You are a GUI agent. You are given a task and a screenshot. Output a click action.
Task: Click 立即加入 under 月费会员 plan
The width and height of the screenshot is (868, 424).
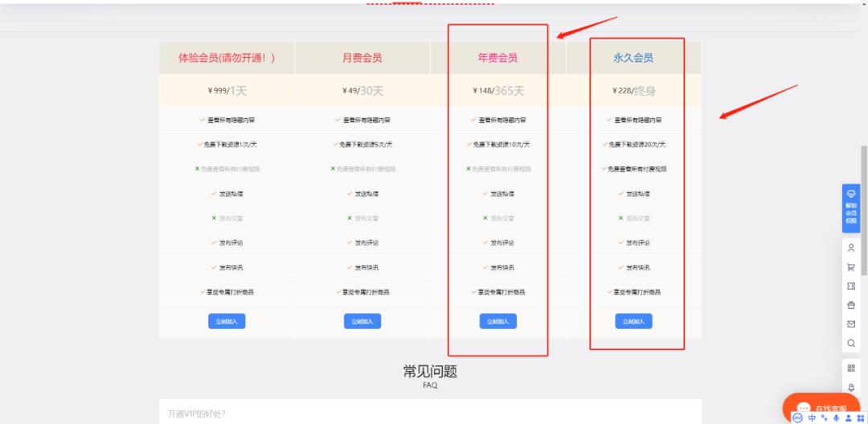pos(362,321)
